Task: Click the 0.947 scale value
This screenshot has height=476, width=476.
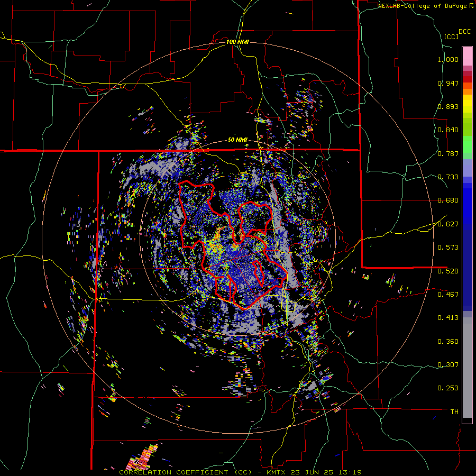Action: 448,83
